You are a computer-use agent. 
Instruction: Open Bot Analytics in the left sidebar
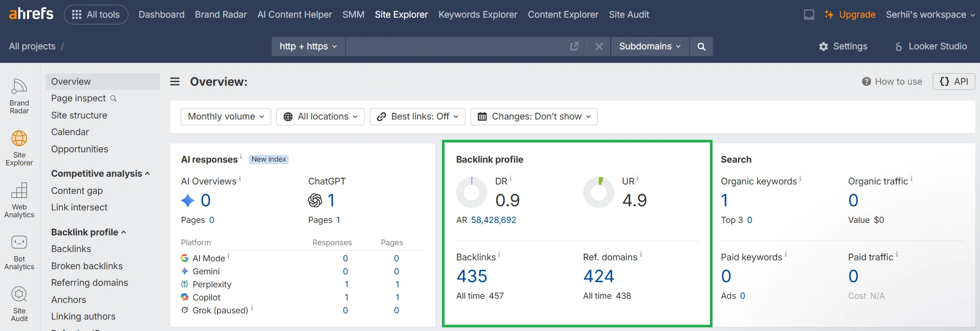pyautogui.click(x=19, y=252)
